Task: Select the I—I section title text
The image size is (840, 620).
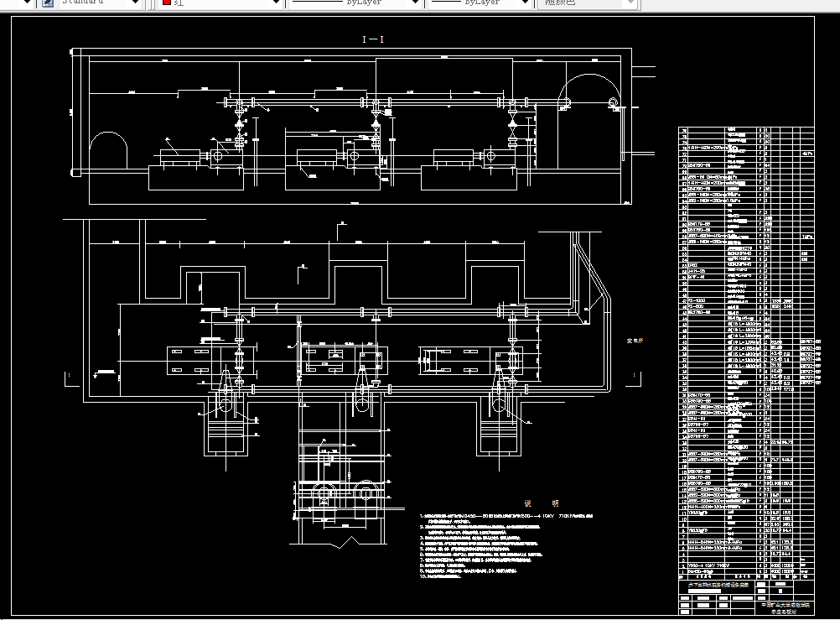Action: (x=373, y=39)
